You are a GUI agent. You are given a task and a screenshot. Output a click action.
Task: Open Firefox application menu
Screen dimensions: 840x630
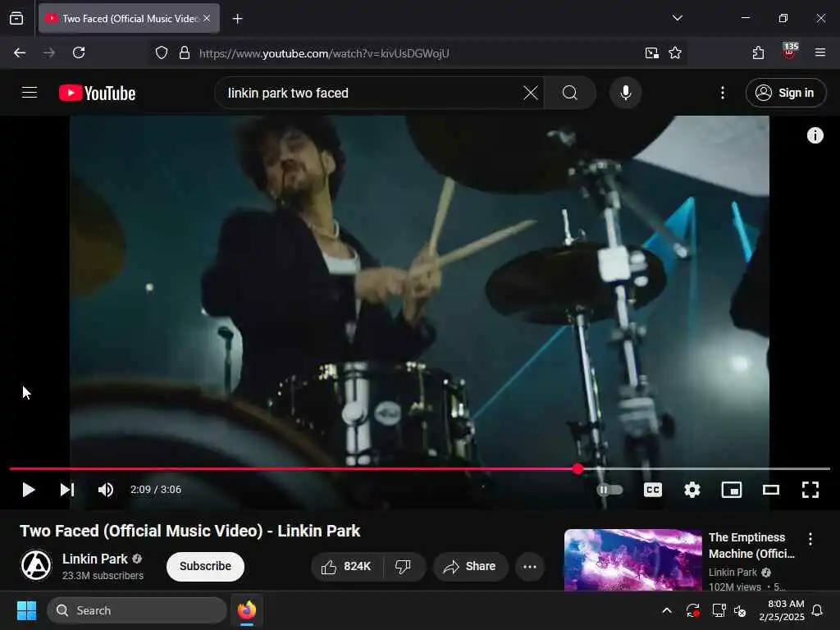[x=820, y=52]
